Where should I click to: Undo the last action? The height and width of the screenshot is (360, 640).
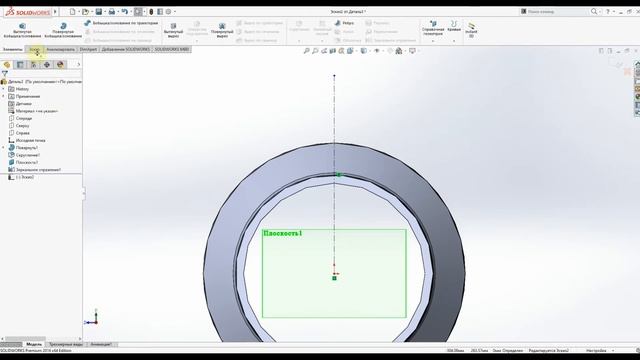(124, 12)
